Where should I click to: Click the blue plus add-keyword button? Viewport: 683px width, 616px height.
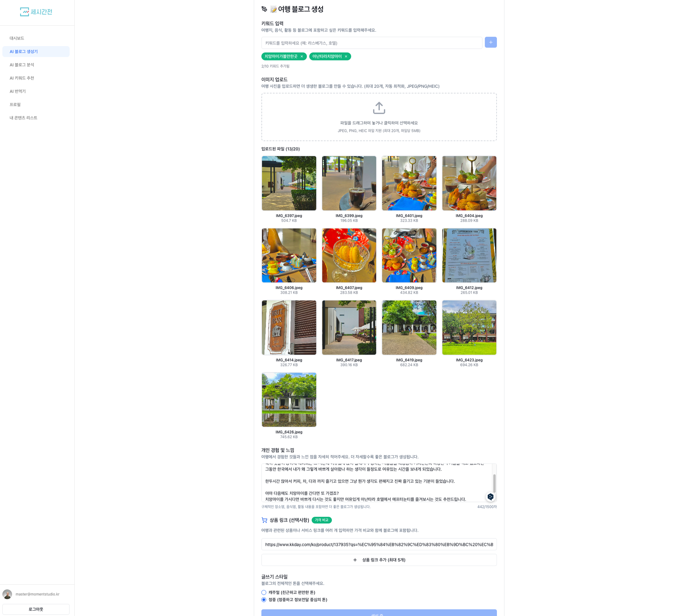coord(491,42)
